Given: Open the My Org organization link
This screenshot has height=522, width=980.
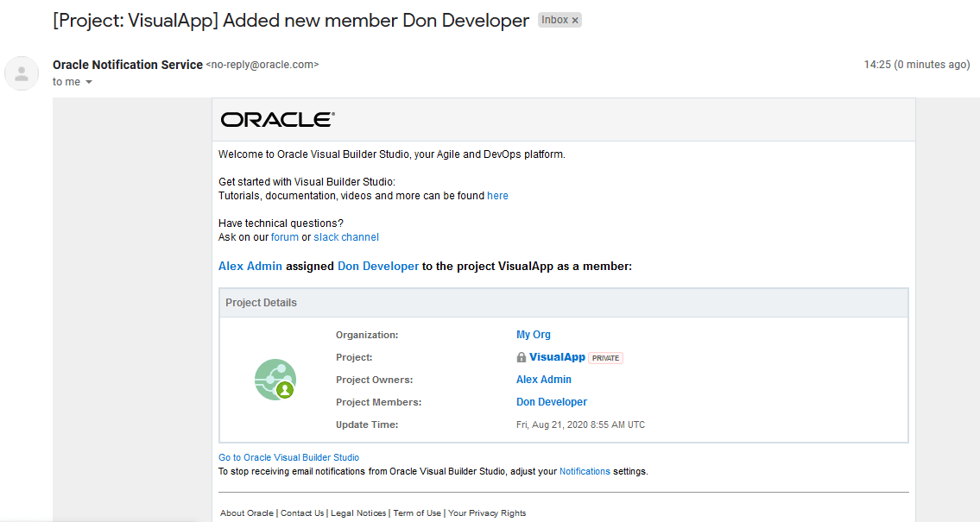Looking at the screenshot, I should (x=534, y=335).
